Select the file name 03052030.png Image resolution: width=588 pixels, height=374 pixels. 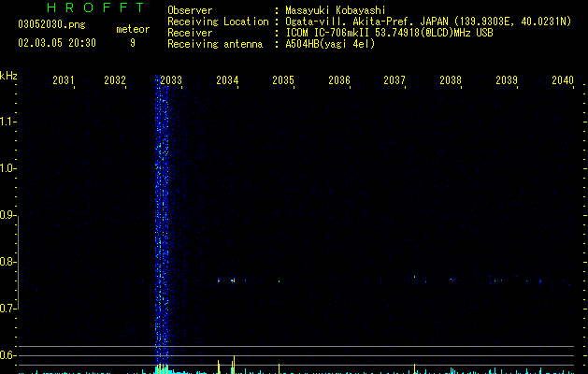51,24
